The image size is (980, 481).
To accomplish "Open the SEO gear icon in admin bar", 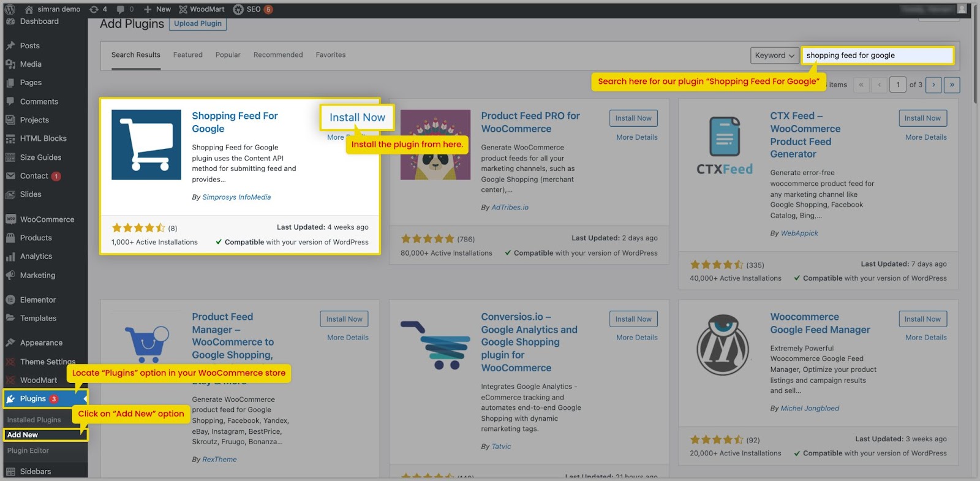I will coord(238,9).
